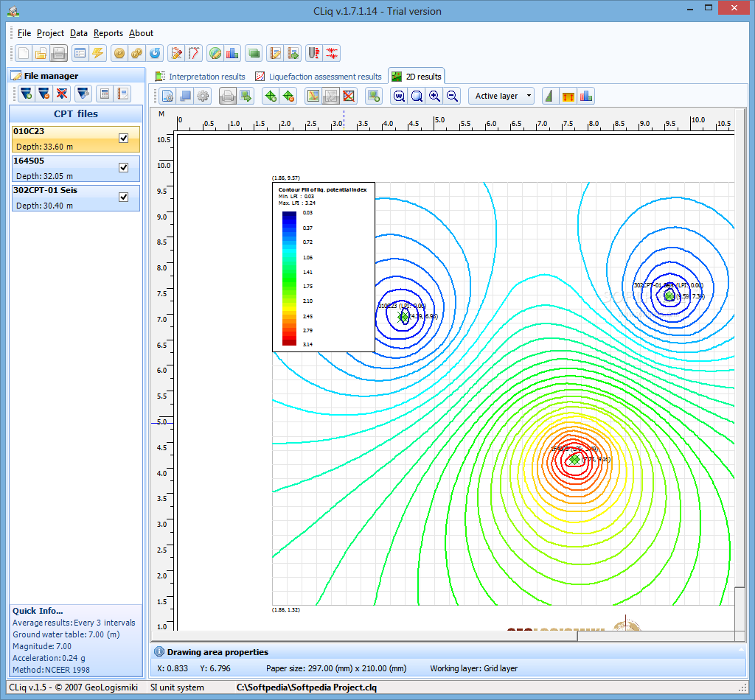
Task: Switch to Interpretation results tab
Action: [200, 77]
